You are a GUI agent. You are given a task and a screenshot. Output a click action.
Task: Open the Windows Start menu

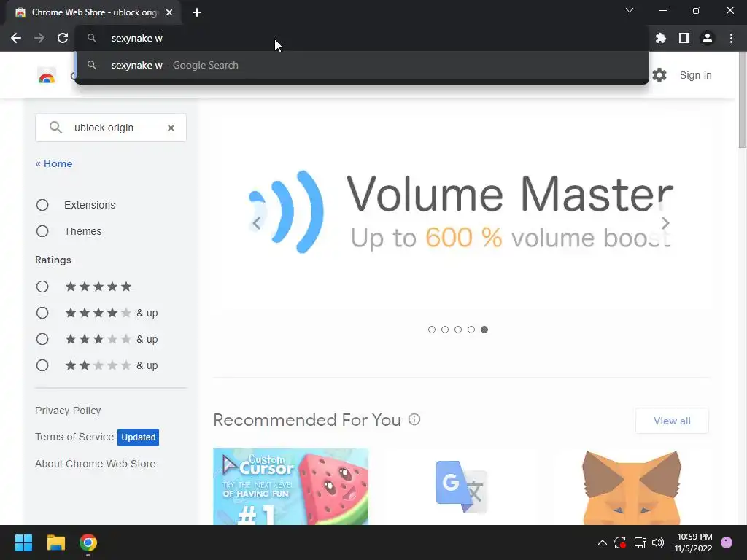(x=23, y=542)
